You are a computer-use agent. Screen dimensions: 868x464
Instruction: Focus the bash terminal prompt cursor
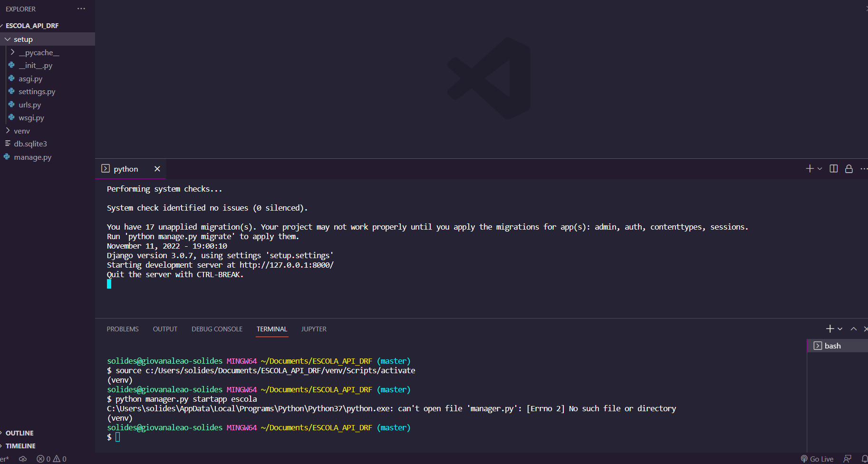pyautogui.click(x=117, y=437)
